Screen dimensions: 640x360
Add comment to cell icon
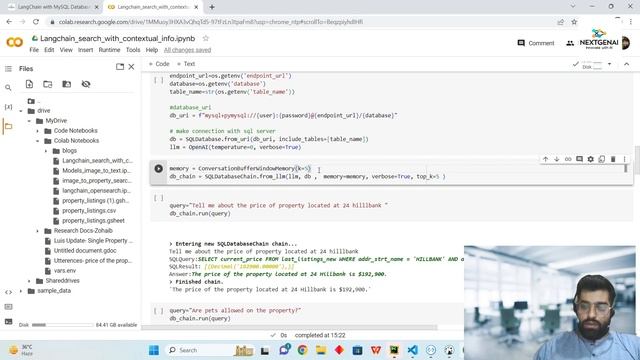coord(579,159)
